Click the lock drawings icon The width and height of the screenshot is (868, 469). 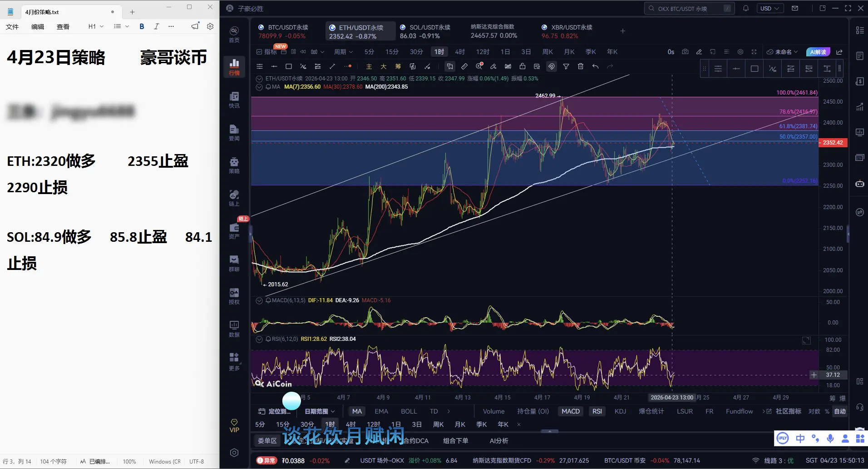click(x=523, y=66)
